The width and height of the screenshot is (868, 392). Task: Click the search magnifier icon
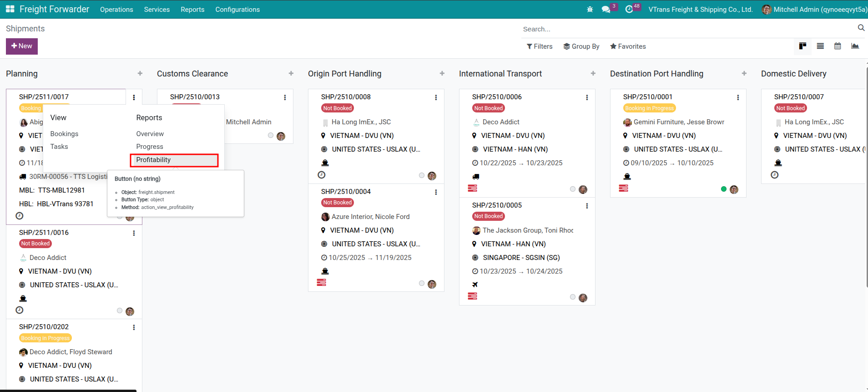(861, 28)
